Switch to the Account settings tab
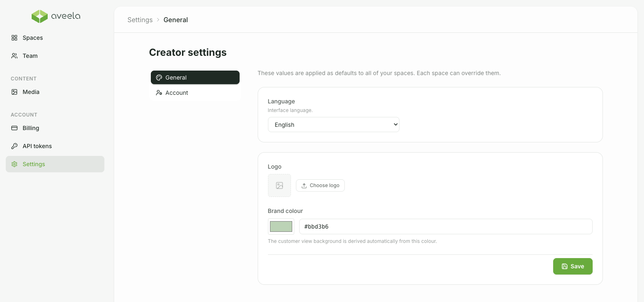Image resolution: width=644 pixels, height=302 pixels. pos(195,93)
